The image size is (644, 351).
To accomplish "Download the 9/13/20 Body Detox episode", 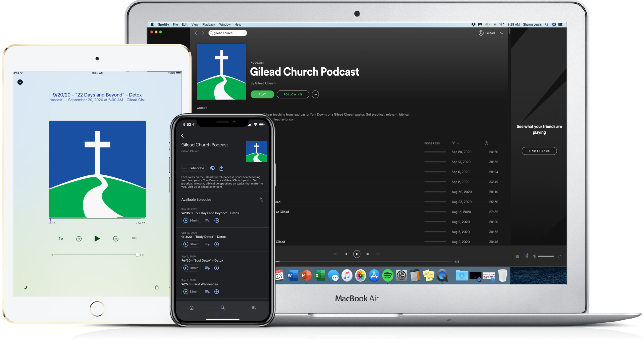I will (x=216, y=244).
